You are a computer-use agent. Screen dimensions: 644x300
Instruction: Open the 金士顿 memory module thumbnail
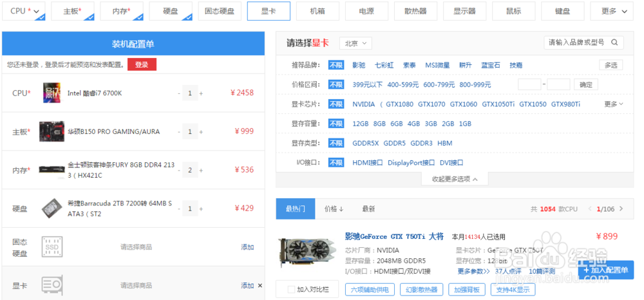pos(52,169)
